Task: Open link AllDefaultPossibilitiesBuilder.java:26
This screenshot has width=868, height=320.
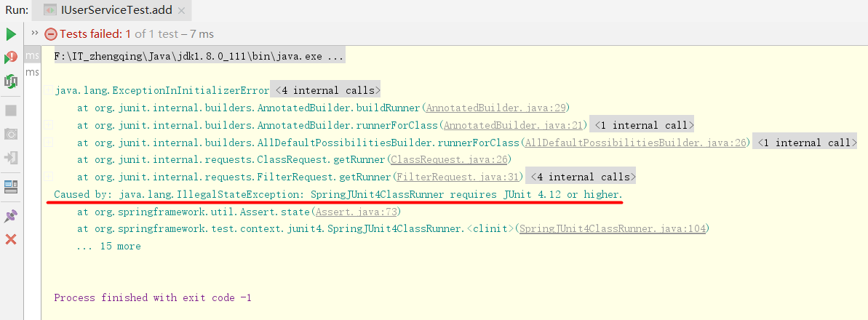Action: (634, 143)
